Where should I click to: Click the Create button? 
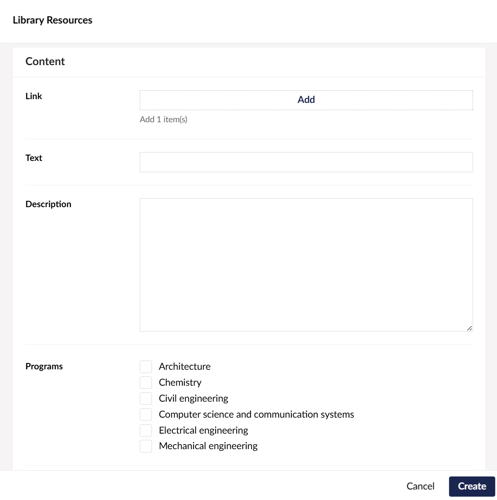click(472, 486)
